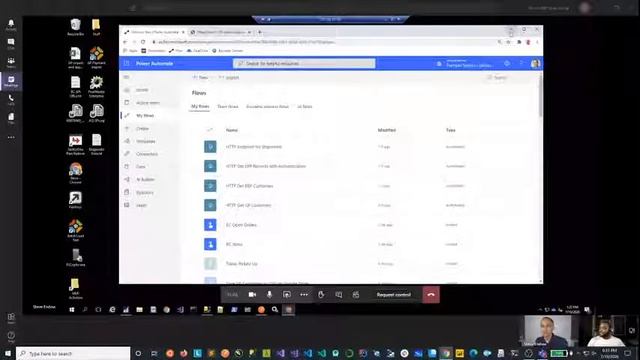
Task: Open more apps ellipsis in Teams sidebar
Action: pyautogui.click(x=11, y=137)
